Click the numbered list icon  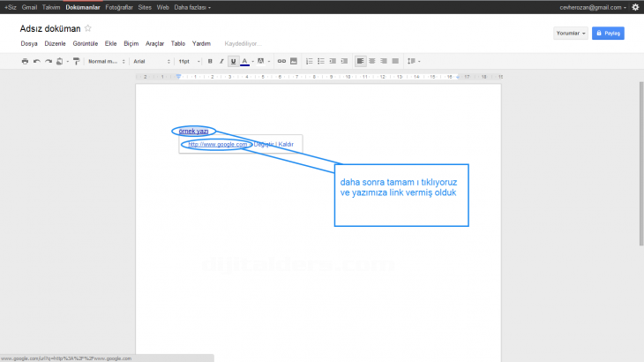(x=309, y=61)
